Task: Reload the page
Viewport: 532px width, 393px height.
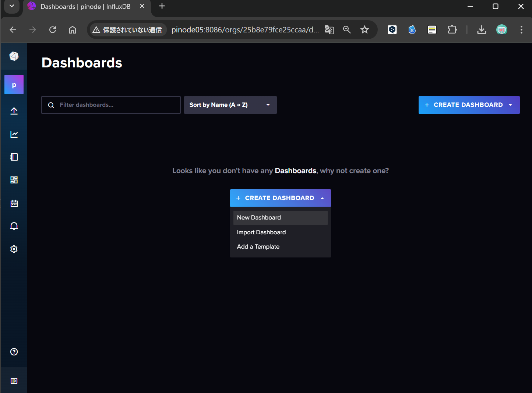Action: tap(53, 30)
